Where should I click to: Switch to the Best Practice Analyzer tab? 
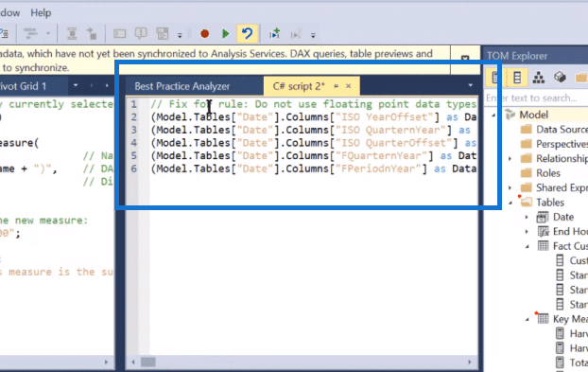182,86
